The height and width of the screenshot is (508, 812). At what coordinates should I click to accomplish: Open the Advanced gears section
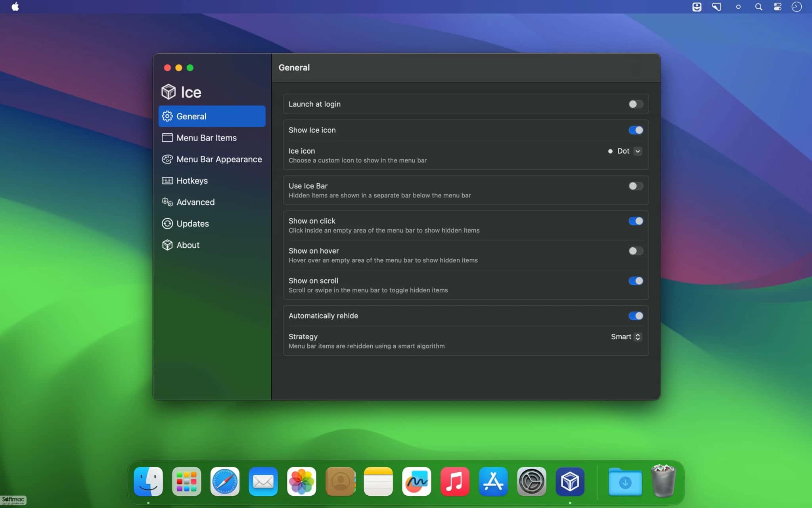click(x=212, y=202)
